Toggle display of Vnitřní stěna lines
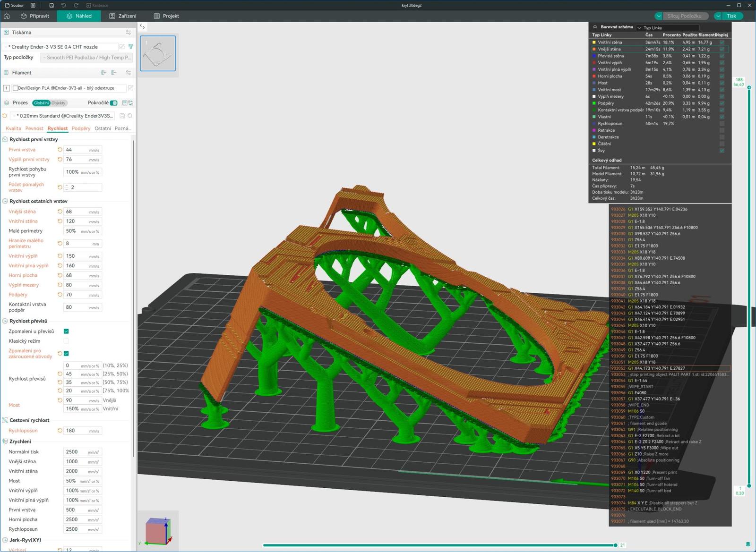 pos(722,42)
